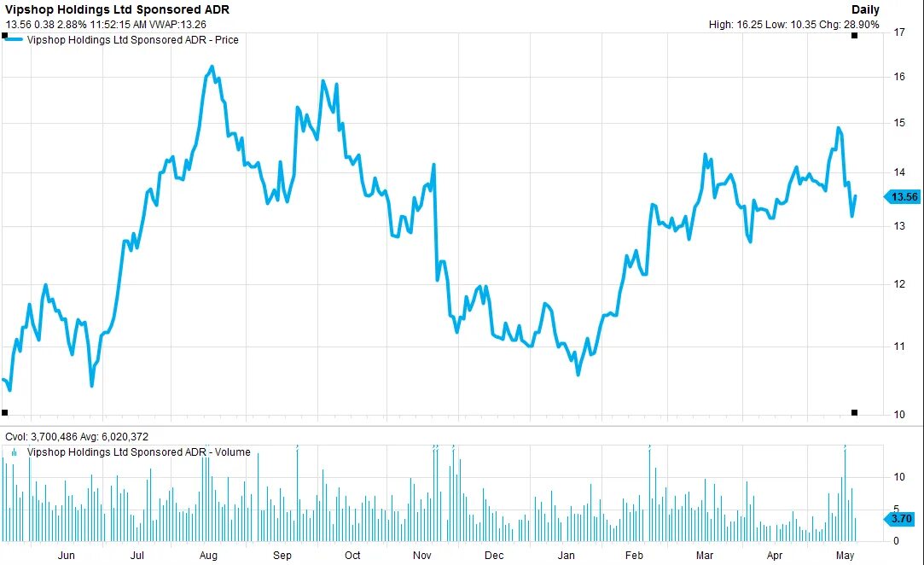Screen dimensions: 924x565
Task: Click the Vipshop Holdings Ltd Sponsored ADR title
Action: click(117, 9)
